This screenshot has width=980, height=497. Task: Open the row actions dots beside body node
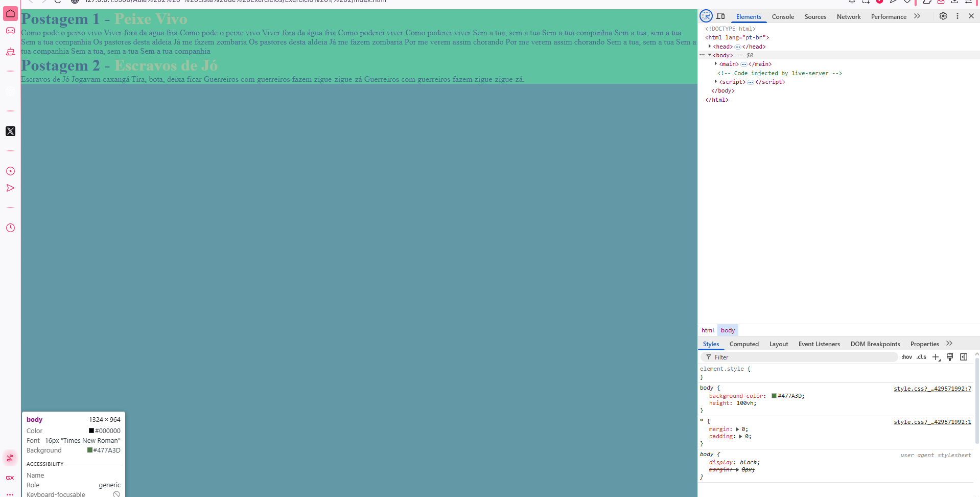click(702, 55)
